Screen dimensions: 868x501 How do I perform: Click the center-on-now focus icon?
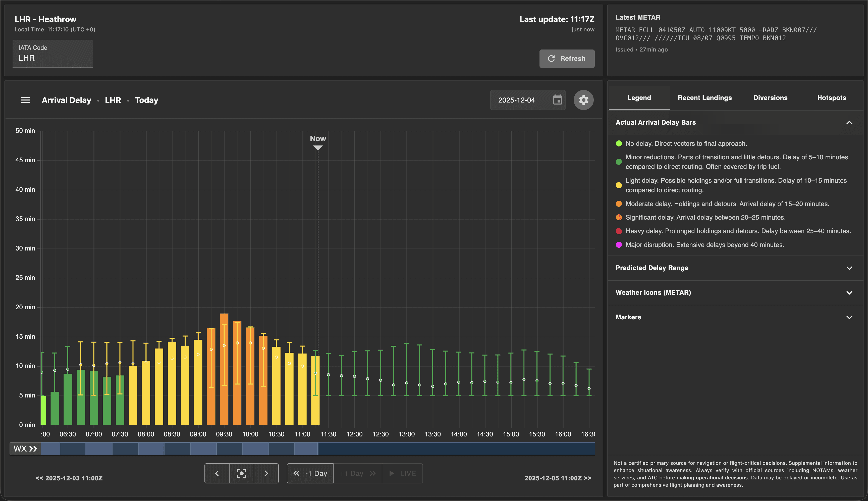241,473
